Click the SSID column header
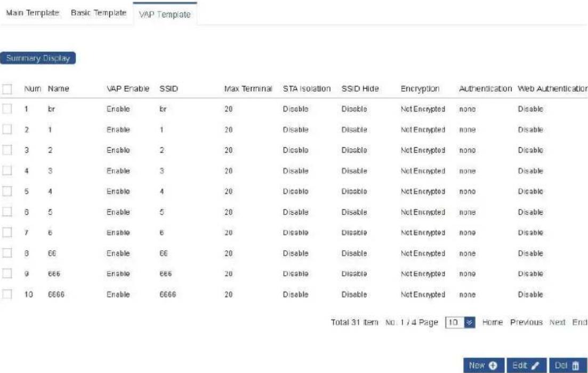Screen dimensions: 588x373 point(169,89)
